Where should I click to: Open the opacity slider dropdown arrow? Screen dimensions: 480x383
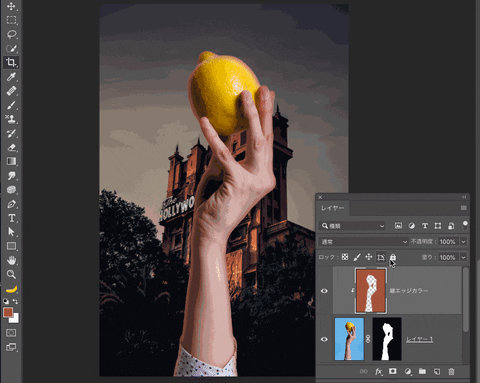coord(463,241)
